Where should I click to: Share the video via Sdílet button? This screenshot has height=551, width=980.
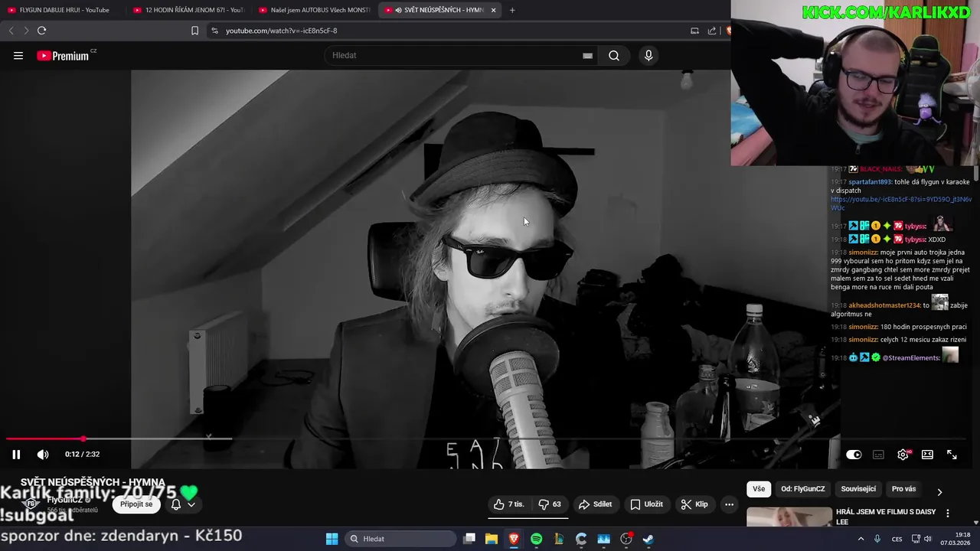pos(595,504)
